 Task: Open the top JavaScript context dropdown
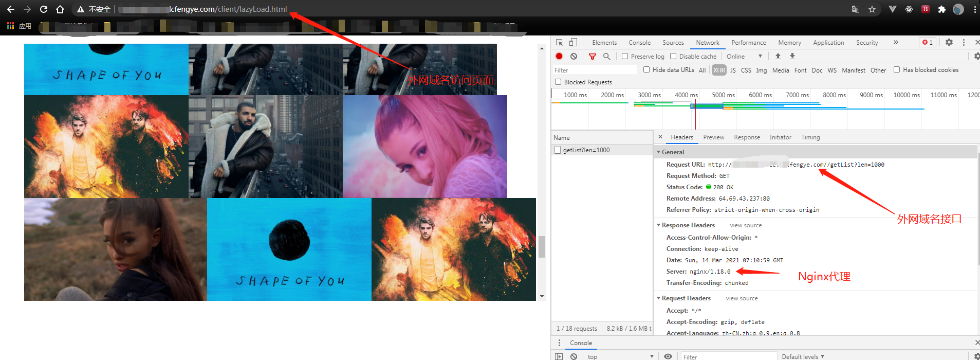[620, 356]
